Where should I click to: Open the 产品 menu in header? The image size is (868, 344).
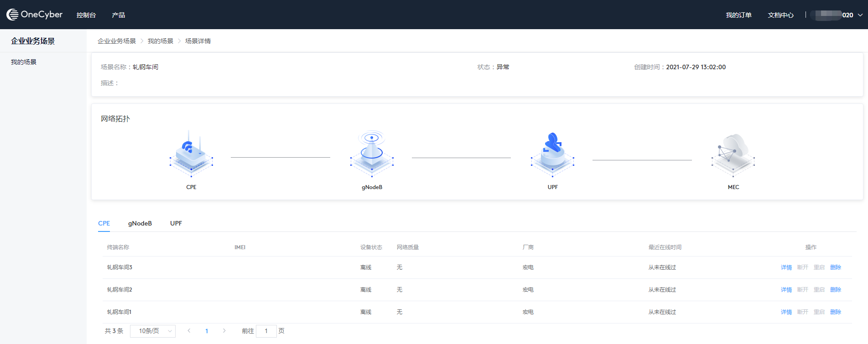118,15
